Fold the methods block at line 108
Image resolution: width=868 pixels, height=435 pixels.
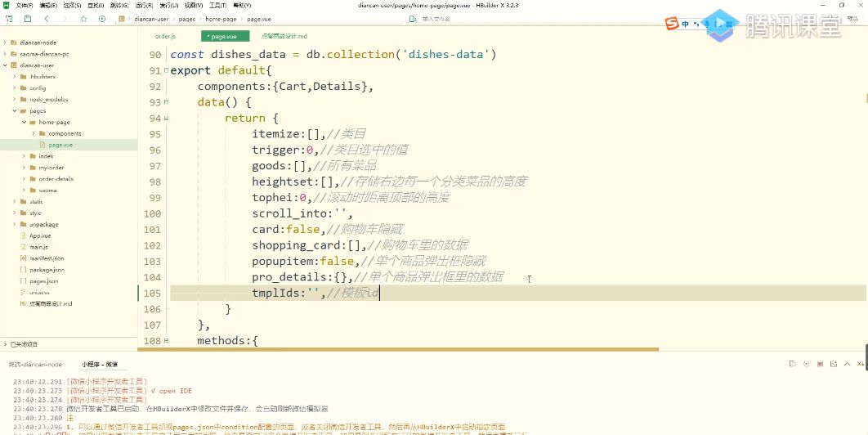pyautogui.click(x=167, y=341)
